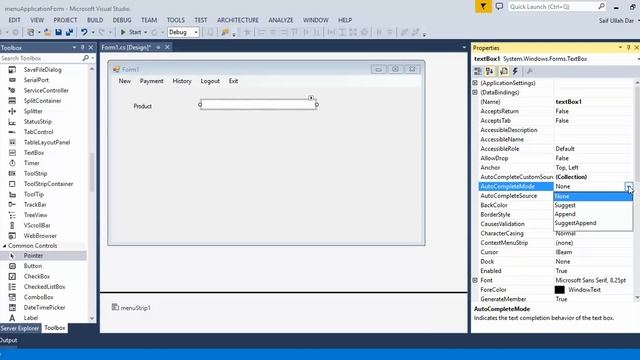The width and height of the screenshot is (640, 360).
Task: Choose Append from AutoCompleteMode list
Action: (593, 214)
